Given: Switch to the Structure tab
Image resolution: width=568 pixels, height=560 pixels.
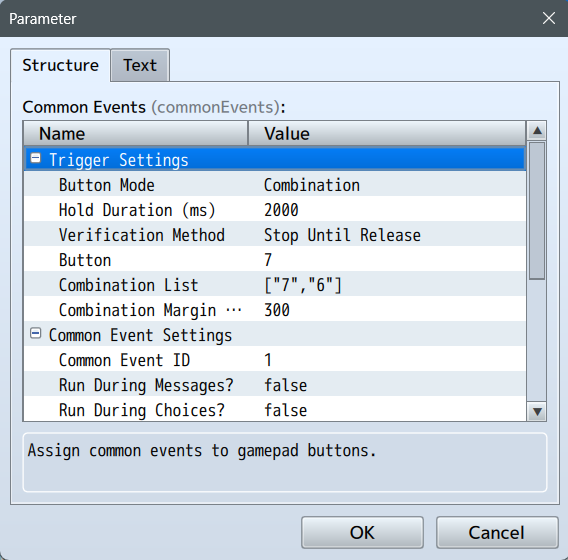Looking at the screenshot, I should click(x=60, y=65).
